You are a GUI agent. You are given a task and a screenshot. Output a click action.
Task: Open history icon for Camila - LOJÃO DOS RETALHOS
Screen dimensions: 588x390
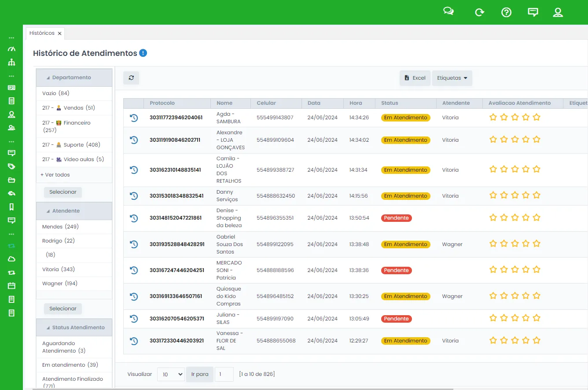[x=134, y=170]
